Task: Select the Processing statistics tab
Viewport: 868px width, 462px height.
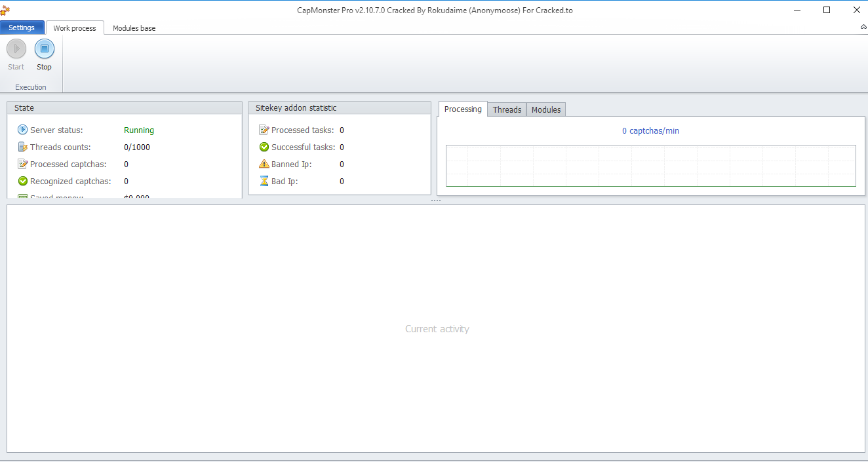Action: coord(463,109)
